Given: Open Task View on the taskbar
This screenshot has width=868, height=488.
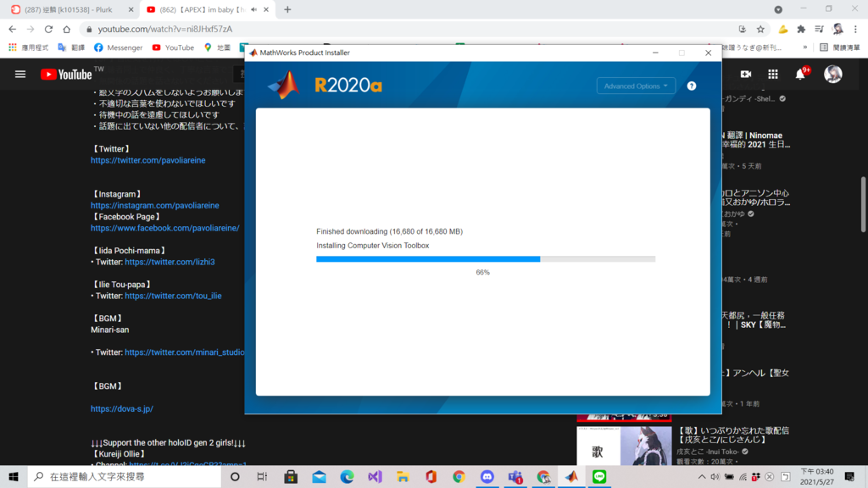Looking at the screenshot, I should [263, 476].
